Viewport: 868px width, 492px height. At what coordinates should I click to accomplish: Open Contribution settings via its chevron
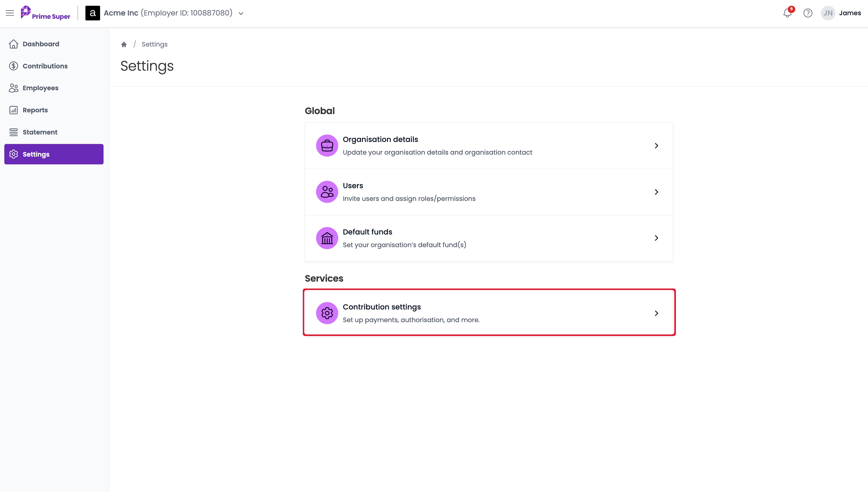point(656,313)
